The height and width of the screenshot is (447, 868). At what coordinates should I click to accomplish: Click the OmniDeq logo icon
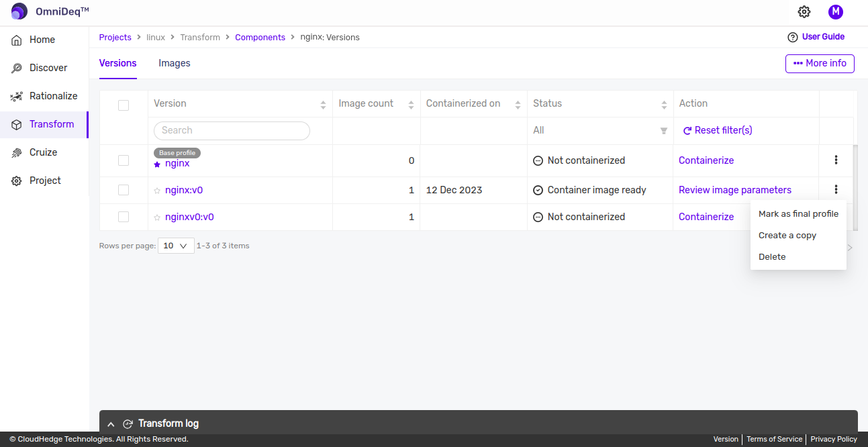click(19, 11)
